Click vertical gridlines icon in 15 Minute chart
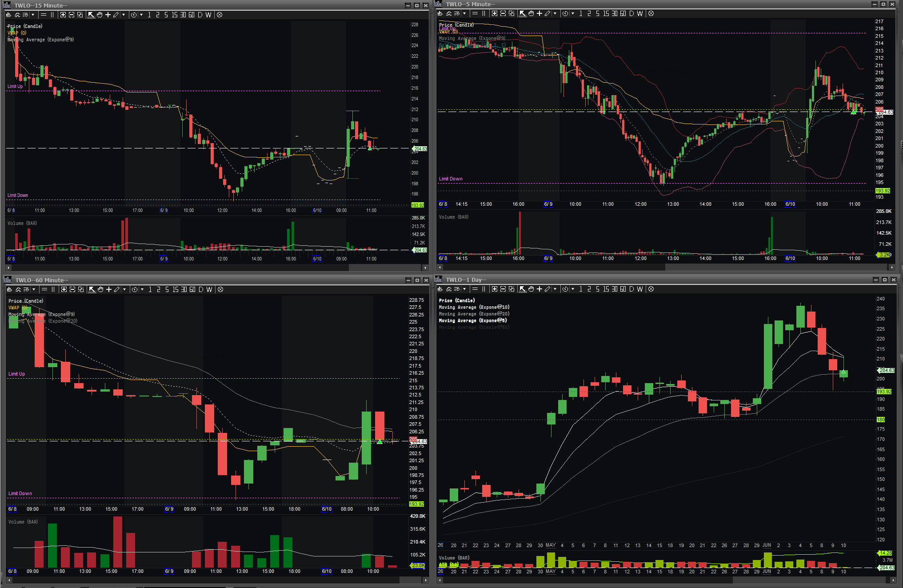903x588 pixels. click(x=52, y=15)
